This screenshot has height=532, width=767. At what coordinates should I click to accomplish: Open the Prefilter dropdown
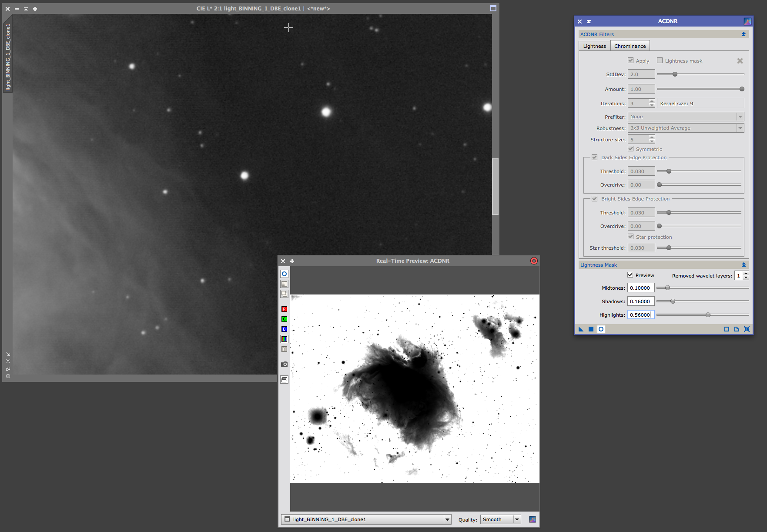coord(685,117)
